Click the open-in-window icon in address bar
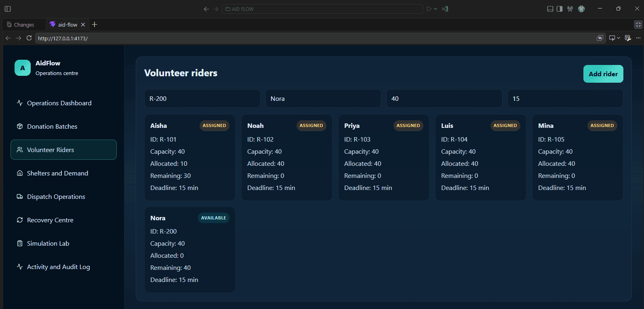This screenshot has height=309, width=644. (600, 38)
